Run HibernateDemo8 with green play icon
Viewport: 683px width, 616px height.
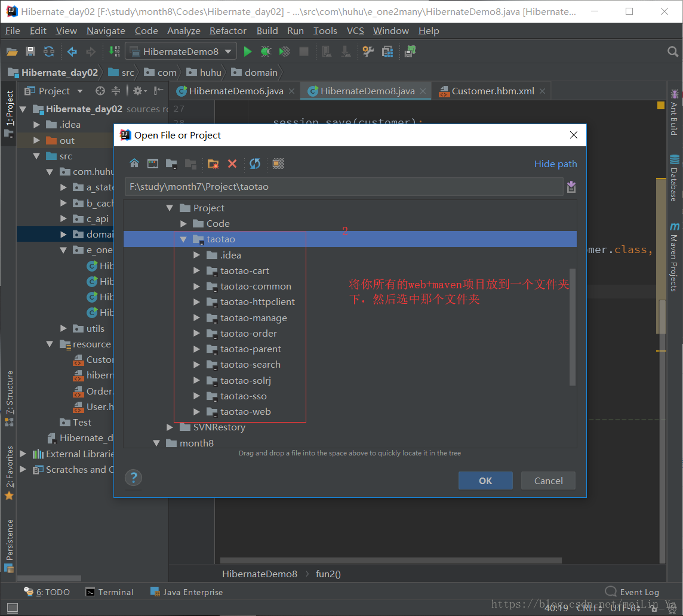247,51
